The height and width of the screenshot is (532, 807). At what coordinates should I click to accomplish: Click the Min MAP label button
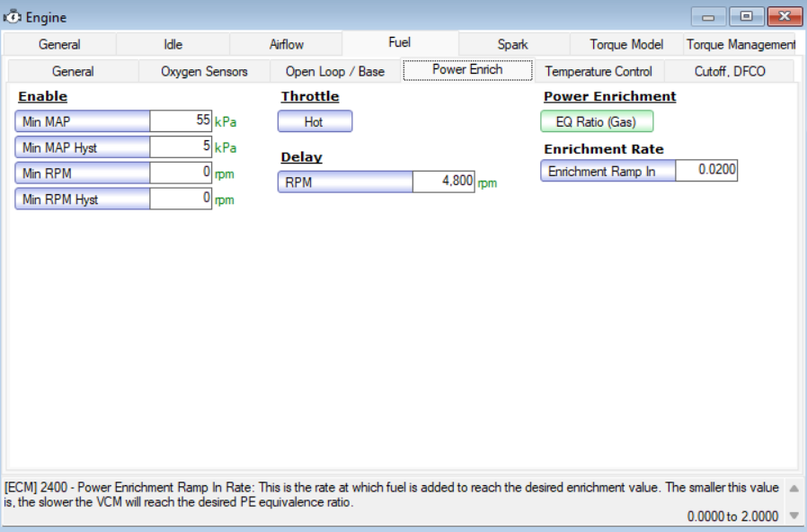click(x=83, y=121)
